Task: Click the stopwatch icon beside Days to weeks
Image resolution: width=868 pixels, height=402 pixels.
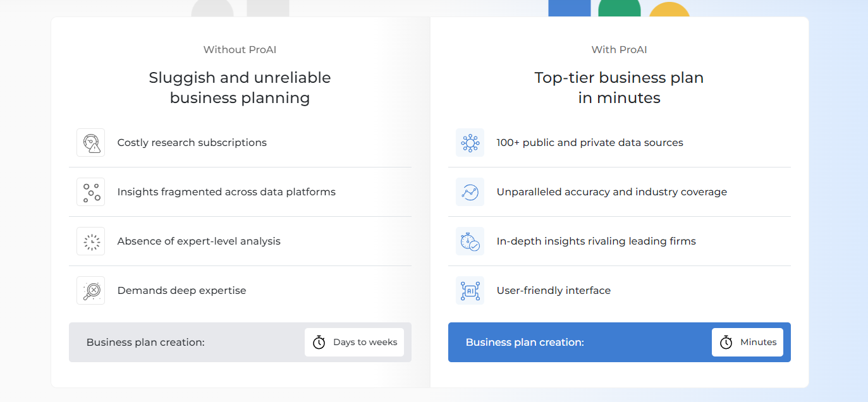Action: click(319, 343)
